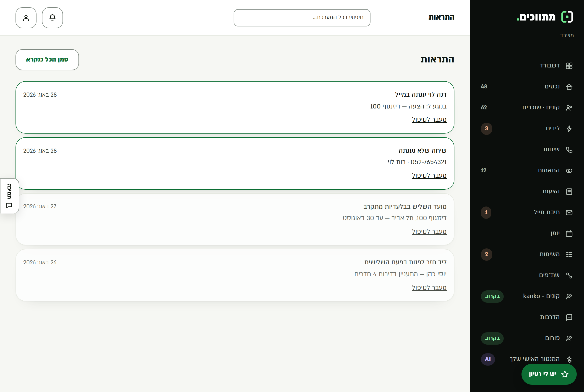Image resolution: width=584 pixels, height=392 pixels.
Task: Open the notifications bell icon
Action: pos(52,18)
